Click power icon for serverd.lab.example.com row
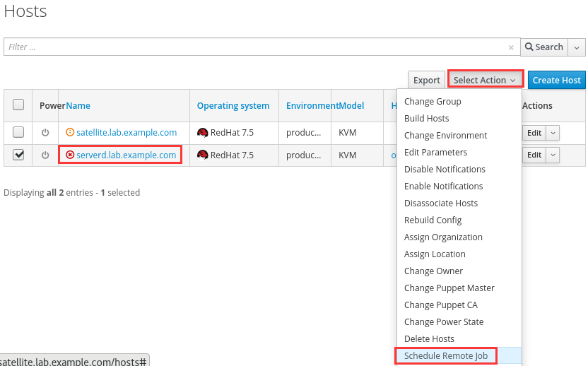This screenshot has height=366, width=588. point(45,155)
